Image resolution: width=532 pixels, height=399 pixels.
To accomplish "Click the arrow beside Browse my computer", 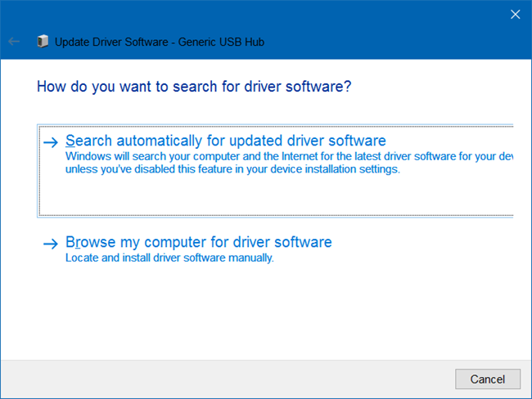I will 51,244.
